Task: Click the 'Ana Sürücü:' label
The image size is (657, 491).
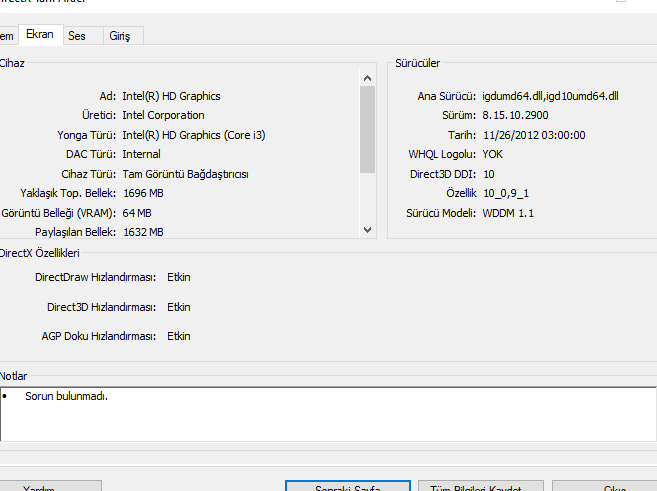Action: tap(447, 96)
